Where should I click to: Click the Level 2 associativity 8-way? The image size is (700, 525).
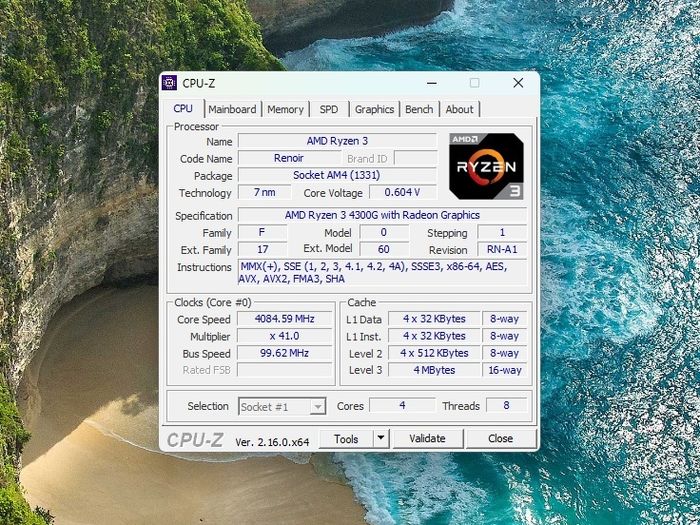(505, 353)
